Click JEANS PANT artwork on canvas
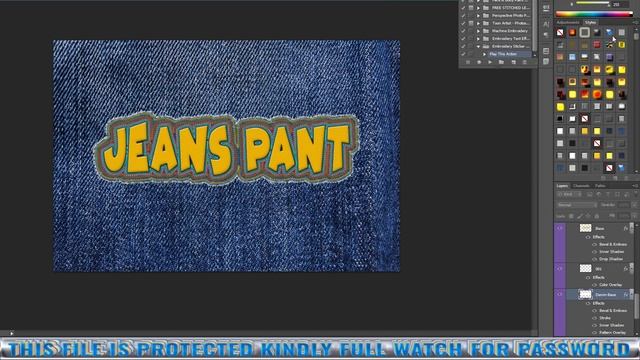Screen dimensions: 640x360 [227, 148]
